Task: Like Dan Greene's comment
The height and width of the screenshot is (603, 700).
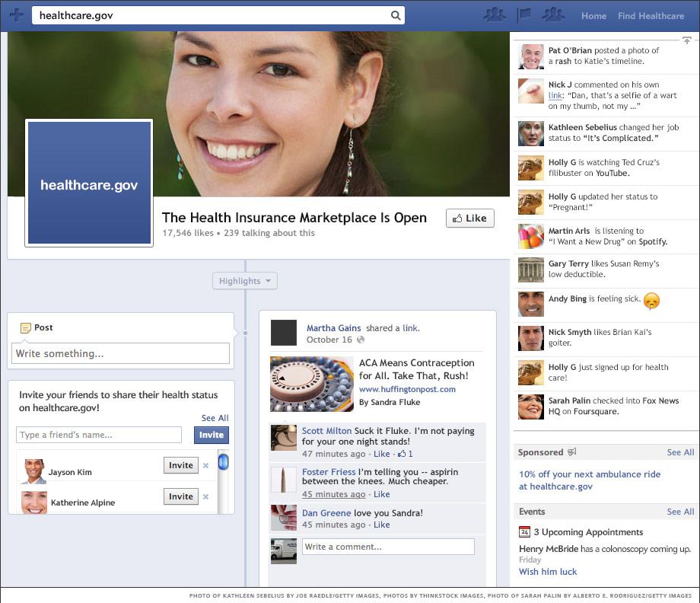Action: [382, 525]
